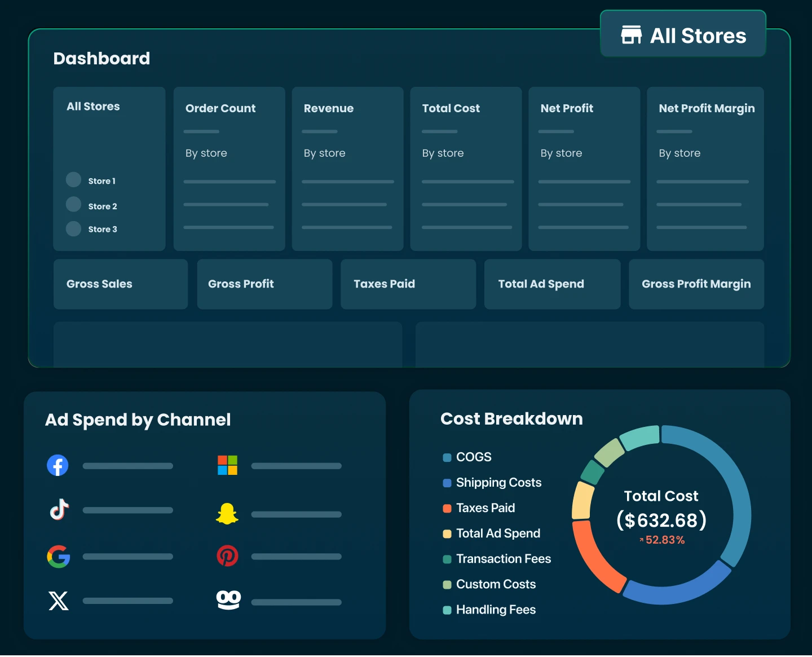Click the COGS legend color swatch
Screen dimensions: 812x657
pyautogui.click(x=447, y=457)
